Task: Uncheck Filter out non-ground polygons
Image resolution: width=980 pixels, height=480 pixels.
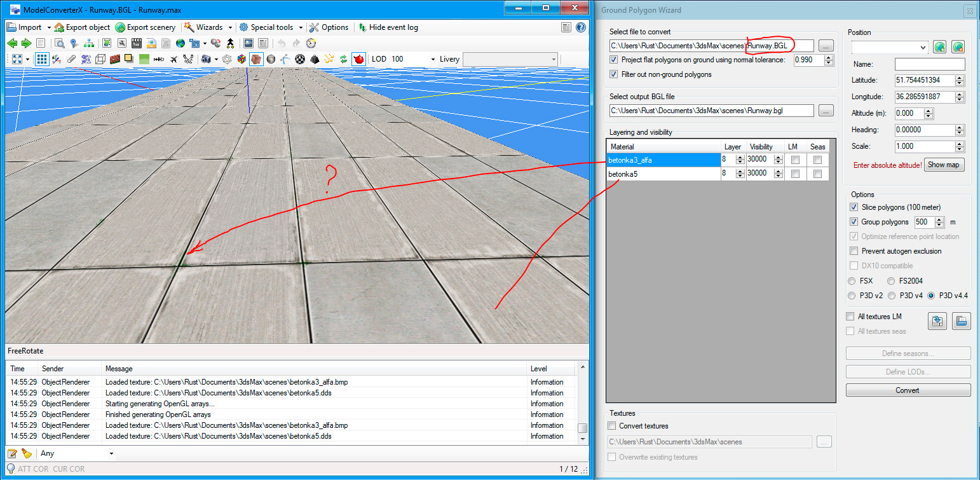Action: click(613, 74)
